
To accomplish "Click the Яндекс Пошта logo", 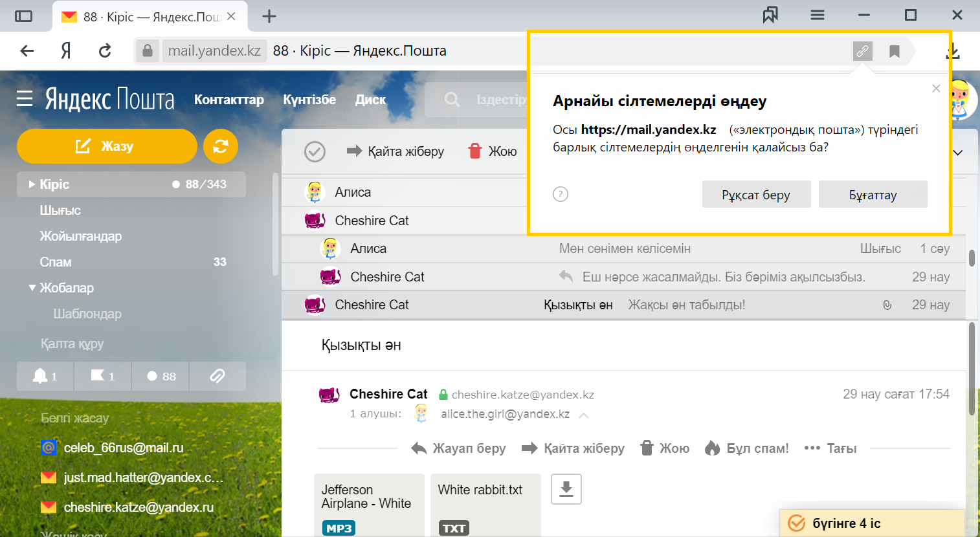I will 109,99.
